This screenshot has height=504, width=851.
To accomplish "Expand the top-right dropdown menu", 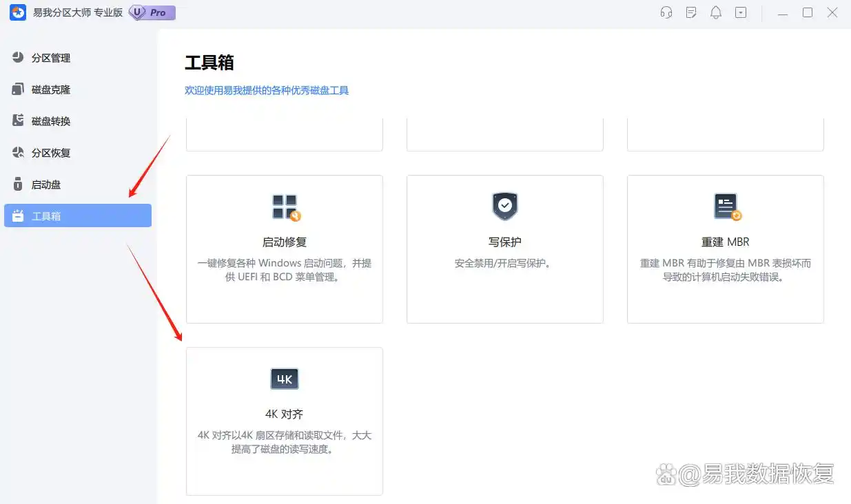I will point(741,12).
